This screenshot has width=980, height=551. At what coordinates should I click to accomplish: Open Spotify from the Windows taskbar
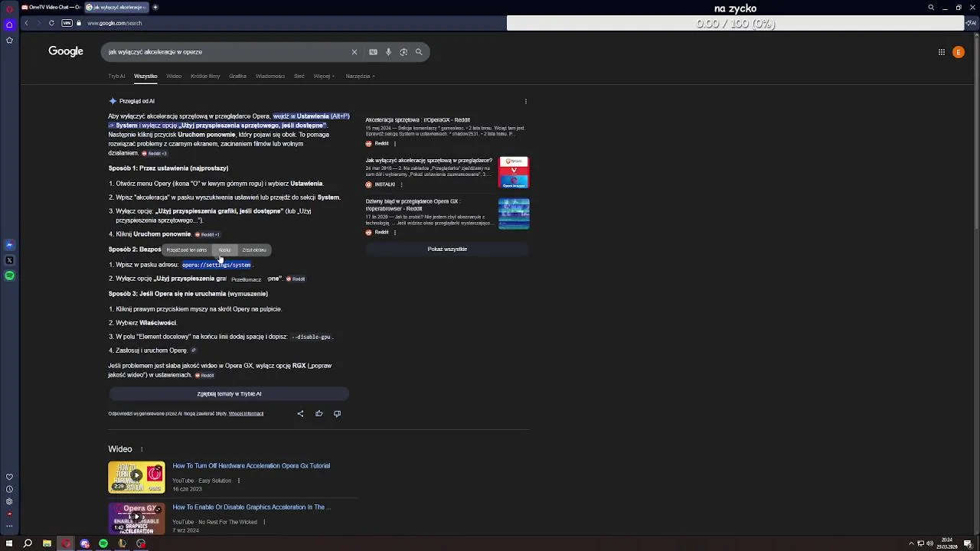pyautogui.click(x=103, y=543)
